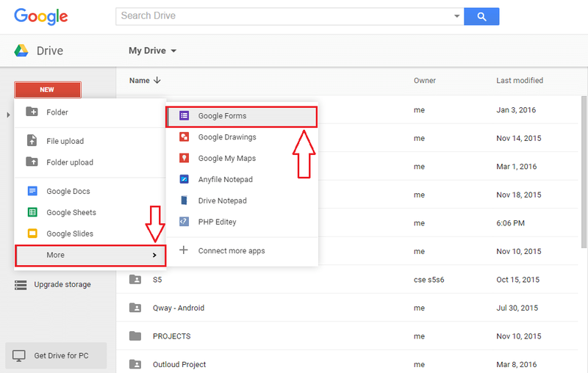This screenshot has width=588, height=373.
Task: Click the 6:06 PM modified time
Action: pyautogui.click(x=510, y=222)
